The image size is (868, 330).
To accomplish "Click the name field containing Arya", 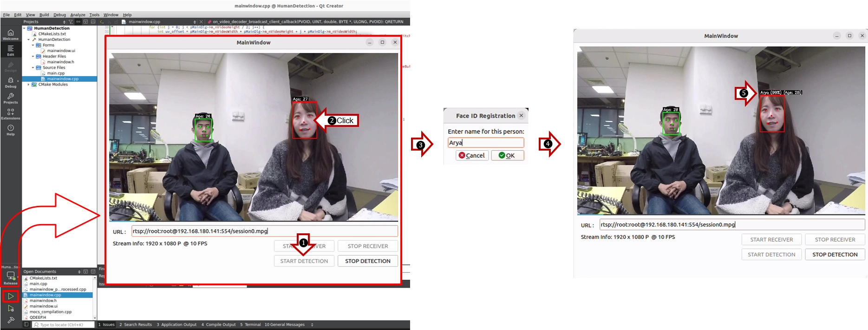I will pos(486,143).
